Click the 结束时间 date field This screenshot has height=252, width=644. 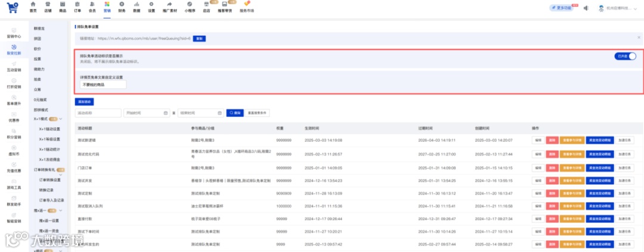[x=201, y=113]
